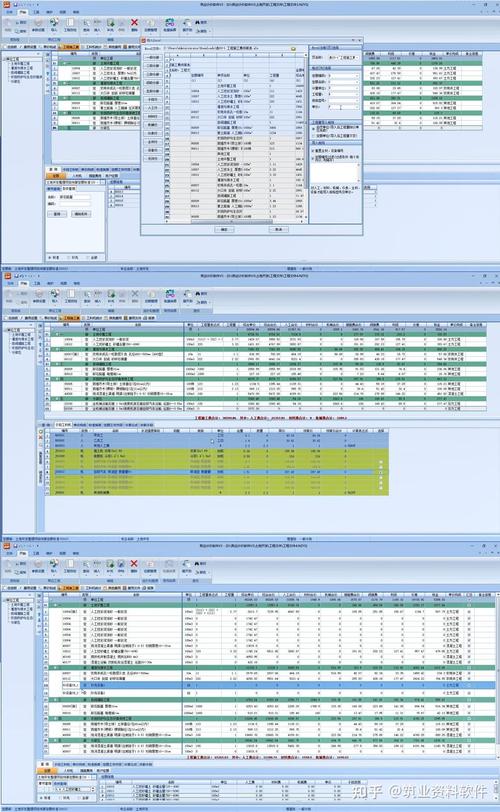Select the first sheet button on the import dialog's left list
500x812 pixels.
(152, 57)
